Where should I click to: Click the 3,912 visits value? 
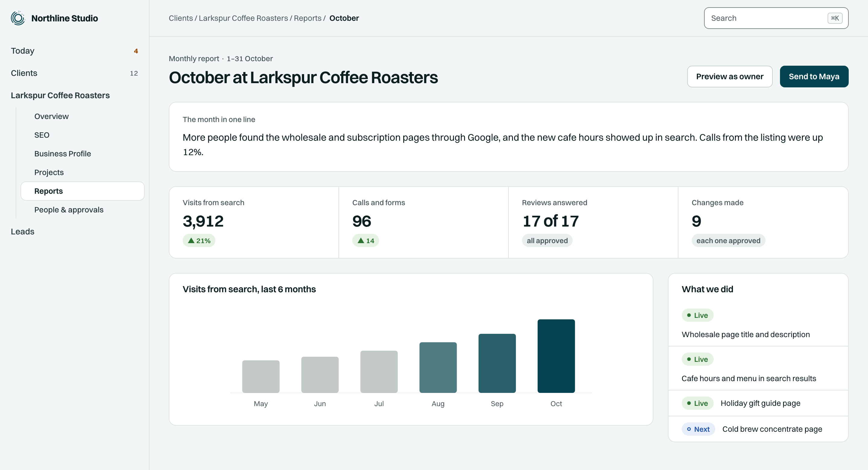coord(203,221)
